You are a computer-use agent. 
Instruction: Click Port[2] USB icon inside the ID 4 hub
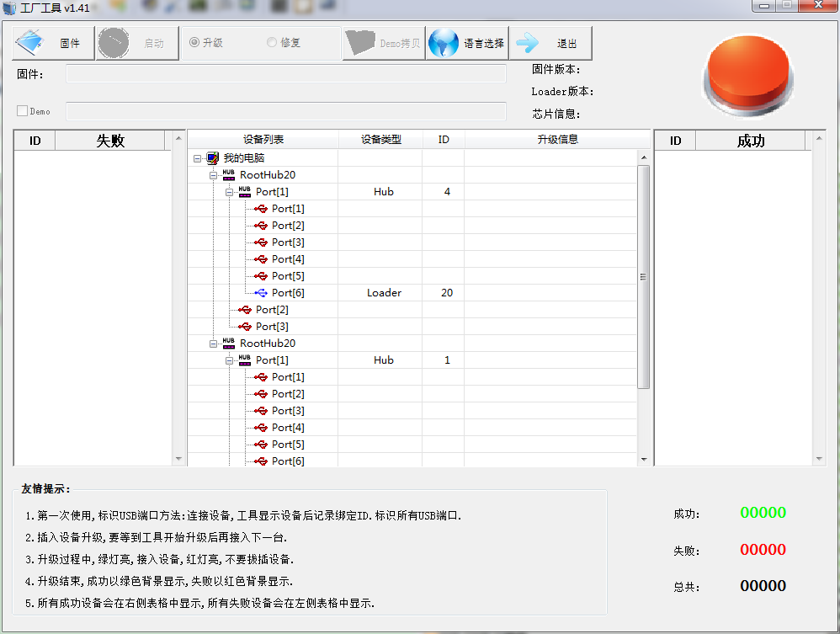click(x=261, y=225)
